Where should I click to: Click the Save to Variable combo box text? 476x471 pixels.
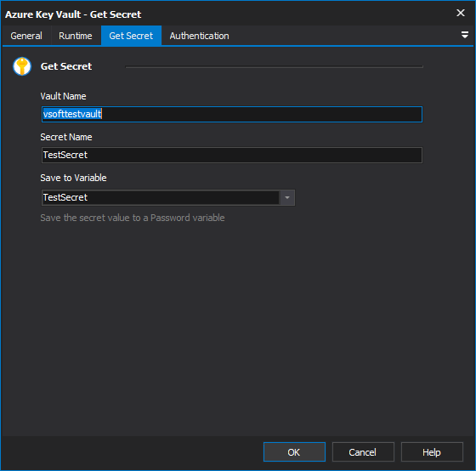(161, 198)
